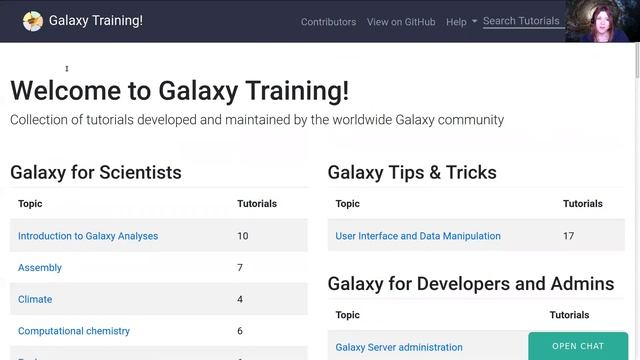Click the OPEN CHAT button

coord(578,346)
